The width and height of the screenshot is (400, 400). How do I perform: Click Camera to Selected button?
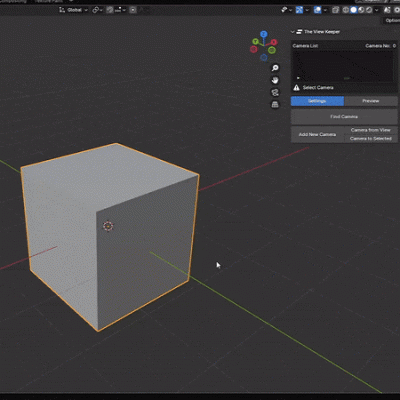click(371, 139)
